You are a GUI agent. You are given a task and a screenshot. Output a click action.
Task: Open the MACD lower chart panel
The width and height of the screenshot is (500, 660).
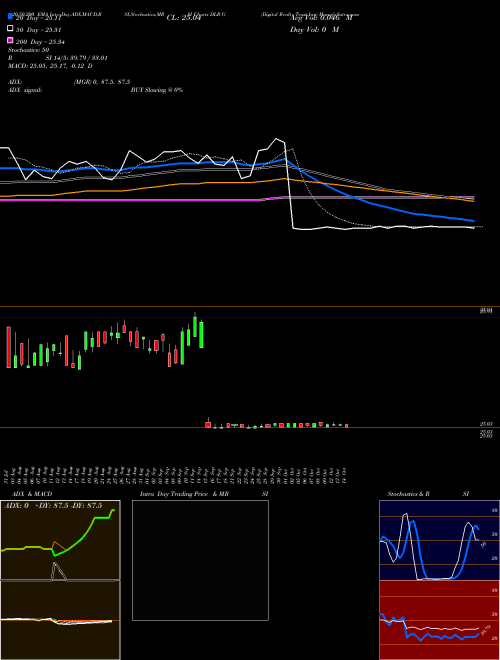point(60,620)
